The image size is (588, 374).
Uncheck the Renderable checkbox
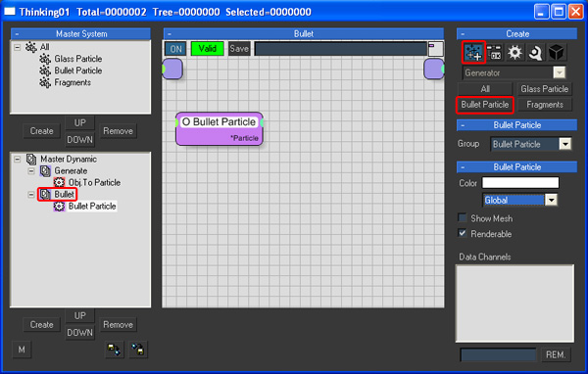pyautogui.click(x=463, y=233)
